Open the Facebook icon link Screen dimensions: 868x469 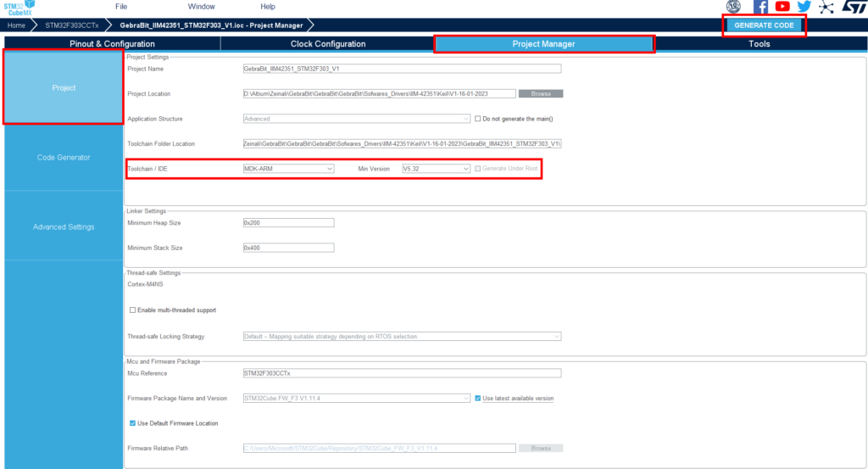point(760,7)
